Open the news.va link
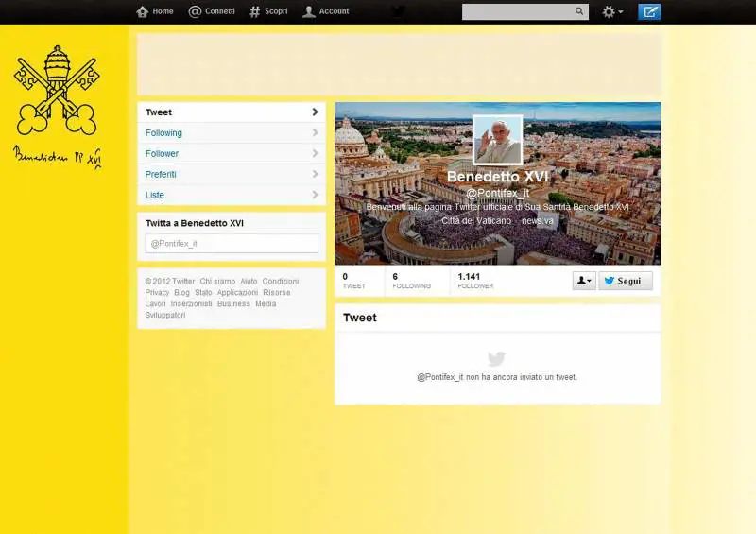 pos(538,220)
